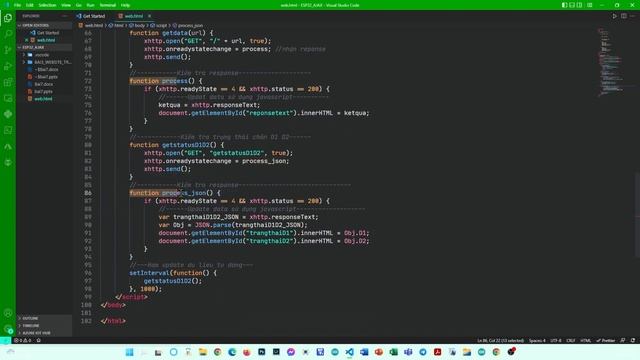Expand the BAI3_WEBSITE folder
The image size is (640, 360).
click(44, 62)
